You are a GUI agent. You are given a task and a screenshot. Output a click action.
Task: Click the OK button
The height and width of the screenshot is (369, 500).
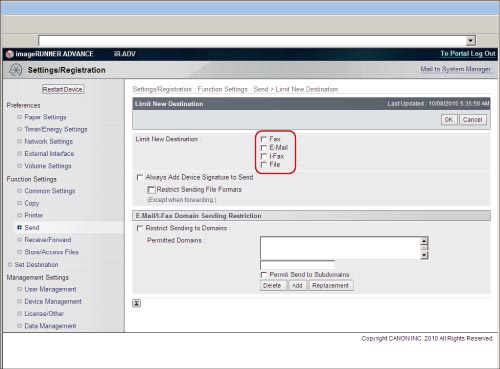[x=449, y=120]
